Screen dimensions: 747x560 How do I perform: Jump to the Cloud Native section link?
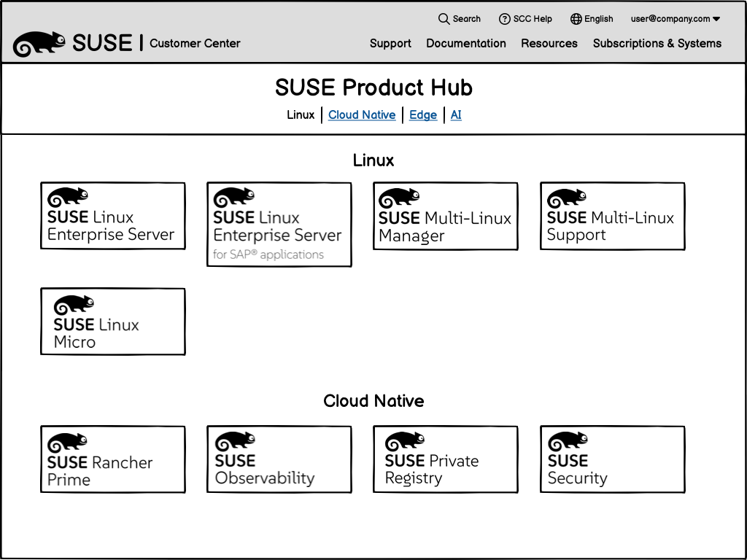pyautogui.click(x=362, y=114)
